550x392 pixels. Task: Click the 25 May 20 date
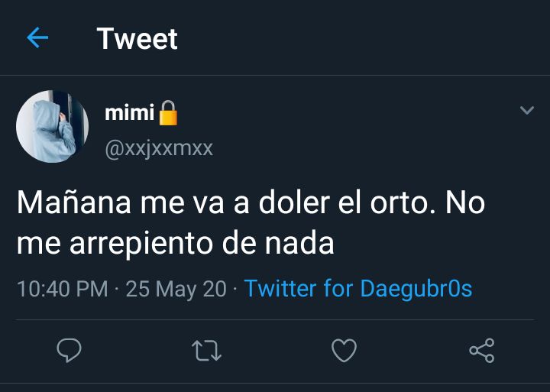tap(176, 289)
